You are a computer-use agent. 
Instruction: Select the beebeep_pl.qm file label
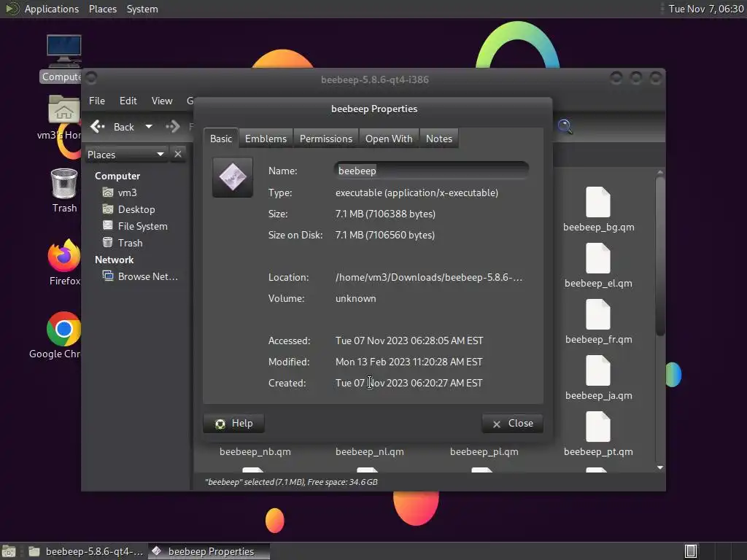tap(484, 451)
